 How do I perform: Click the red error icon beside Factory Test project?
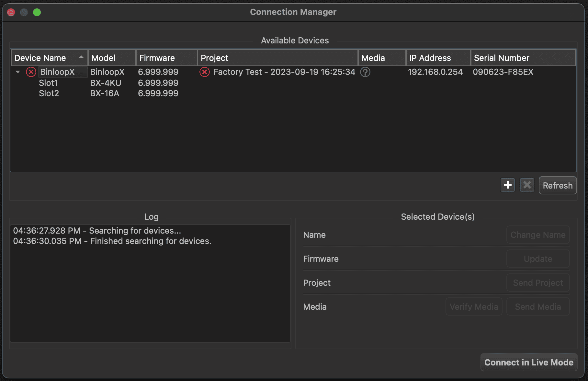click(205, 72)
